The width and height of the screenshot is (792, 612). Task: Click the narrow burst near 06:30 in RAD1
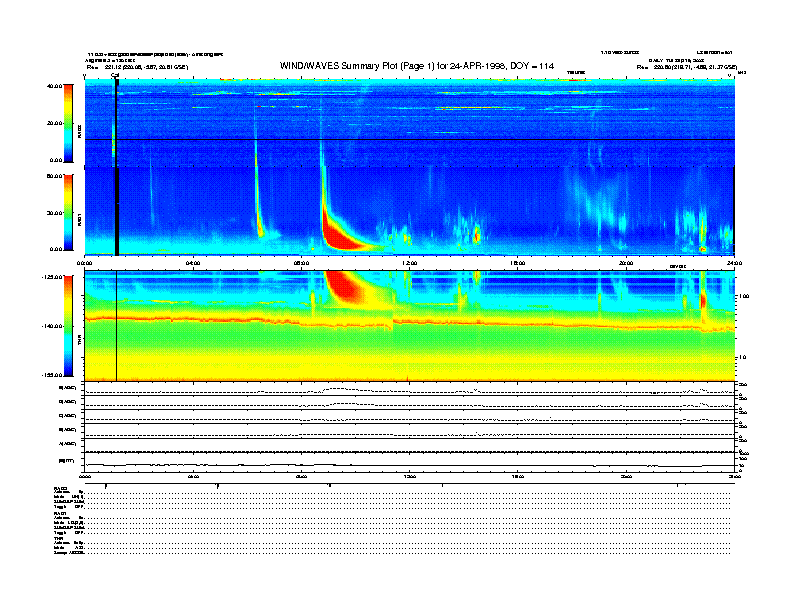[x=258, y=202]
